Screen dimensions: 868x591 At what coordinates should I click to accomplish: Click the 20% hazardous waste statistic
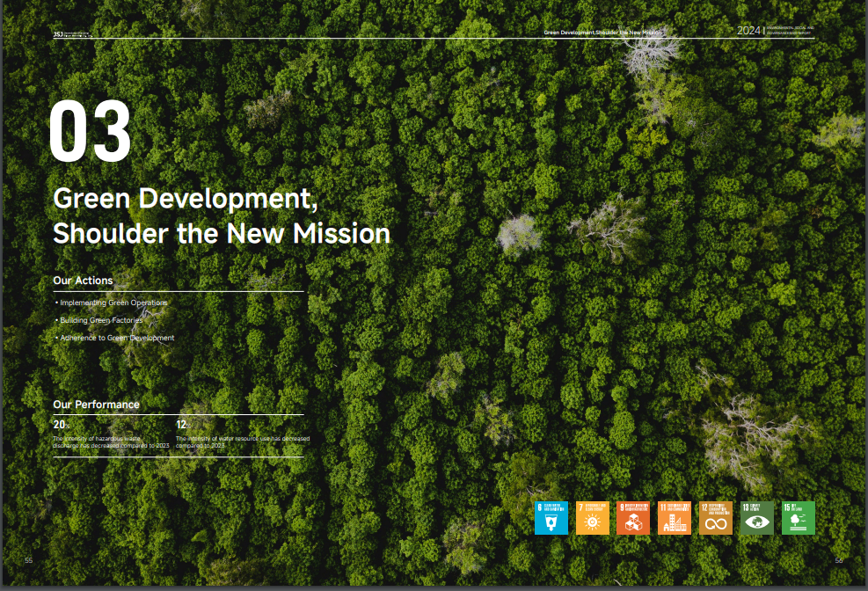61,426
